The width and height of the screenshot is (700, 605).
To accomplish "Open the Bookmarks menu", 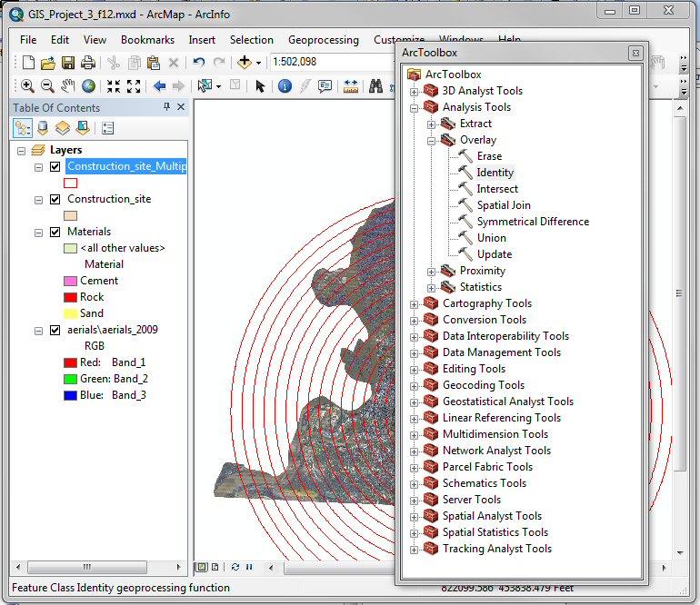I will tap(147, 40).
